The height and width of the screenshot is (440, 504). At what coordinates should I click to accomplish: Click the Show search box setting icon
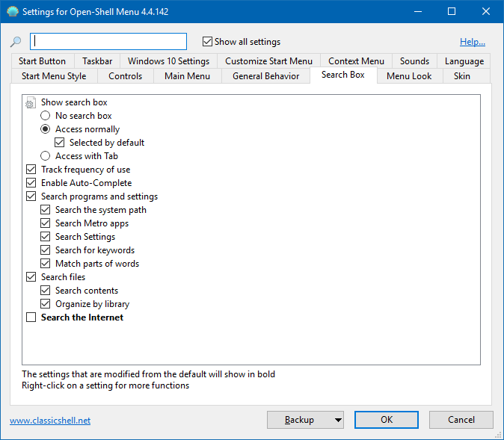pos(31,102)
